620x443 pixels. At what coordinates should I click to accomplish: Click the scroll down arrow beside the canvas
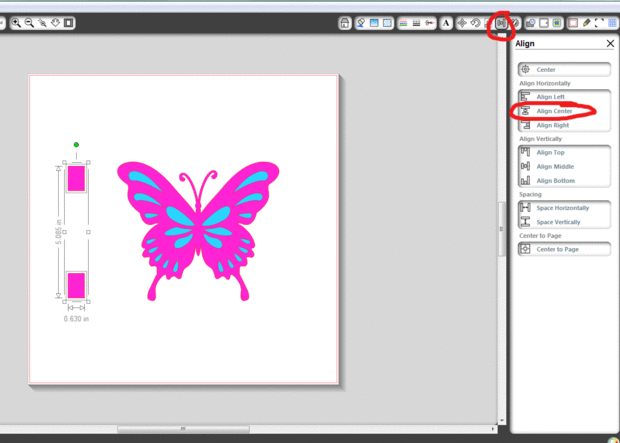(502, 420)
